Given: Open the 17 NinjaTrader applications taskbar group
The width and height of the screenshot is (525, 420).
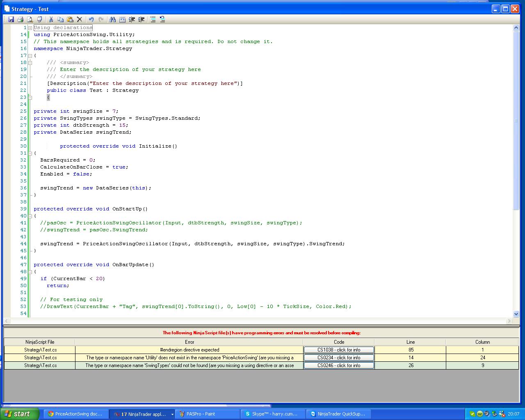Looking at the screenshot, I should pos(142,414).
